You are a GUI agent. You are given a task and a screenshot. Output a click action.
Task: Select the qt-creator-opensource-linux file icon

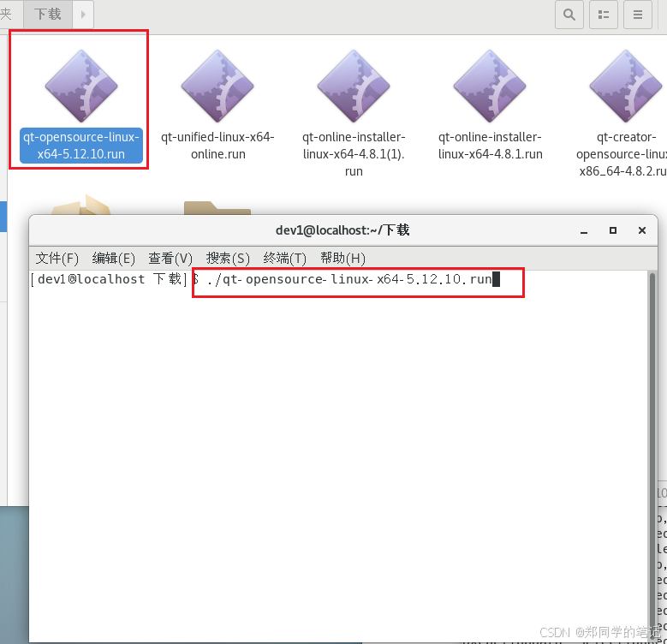(626, 86)
